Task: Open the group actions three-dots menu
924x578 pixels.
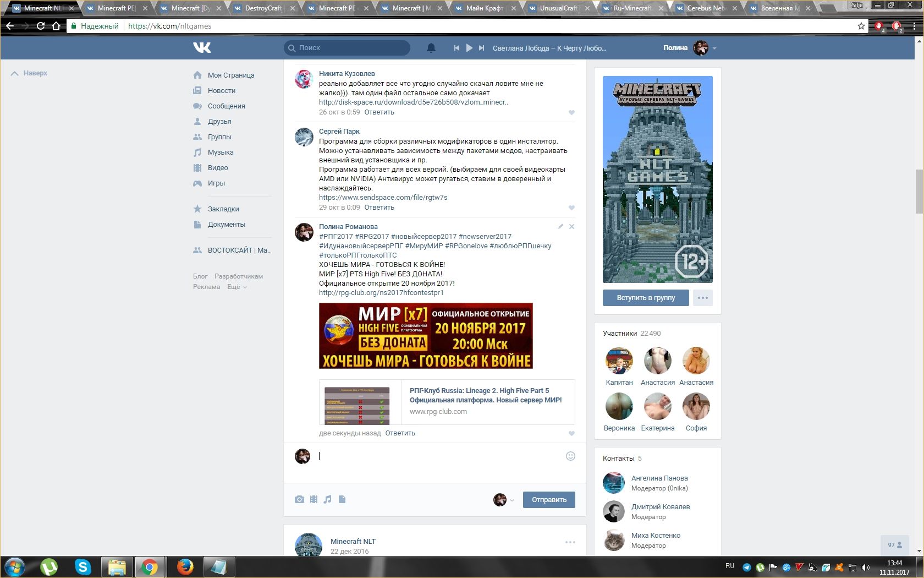Action: (703, 298)
